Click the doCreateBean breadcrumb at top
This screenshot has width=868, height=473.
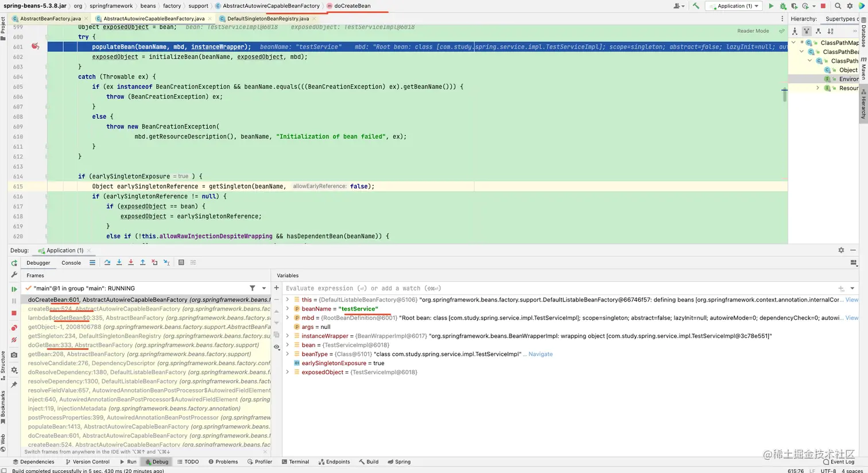[349, 6]
